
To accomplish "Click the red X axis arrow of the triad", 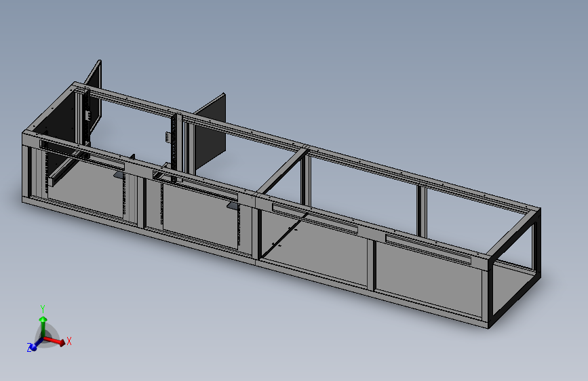I will tap(55, 340).
